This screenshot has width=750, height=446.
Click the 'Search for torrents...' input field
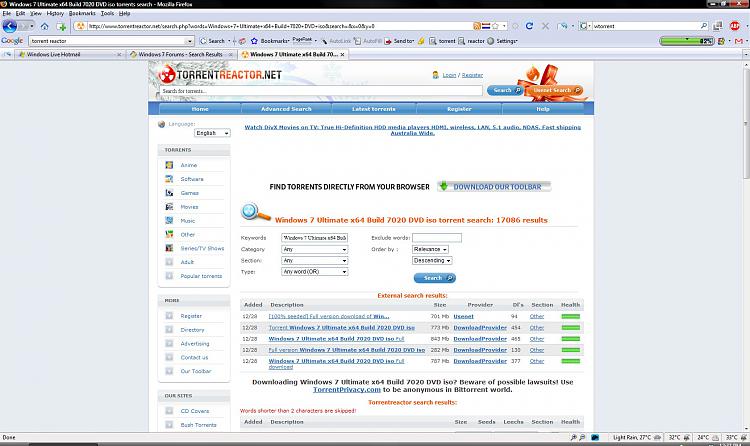click(321, 91)
